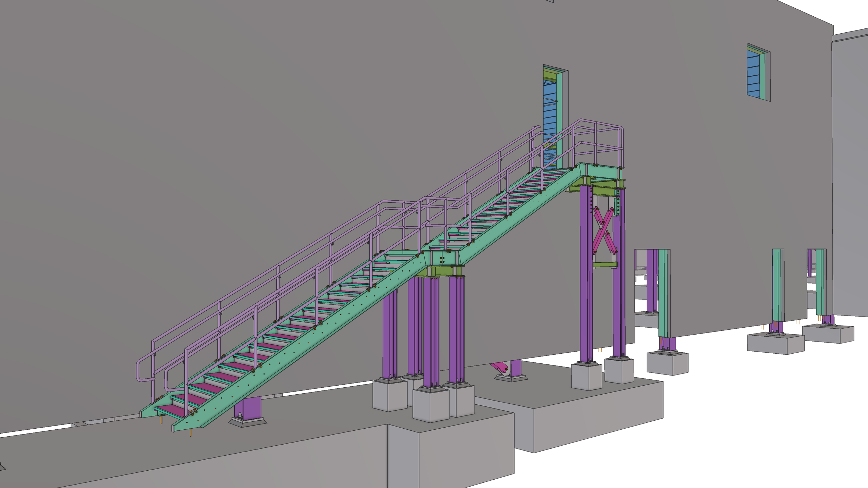Select the pink X cross-bracing between tall columns
This screenshot has width=868, height=488.
(604, 230)
